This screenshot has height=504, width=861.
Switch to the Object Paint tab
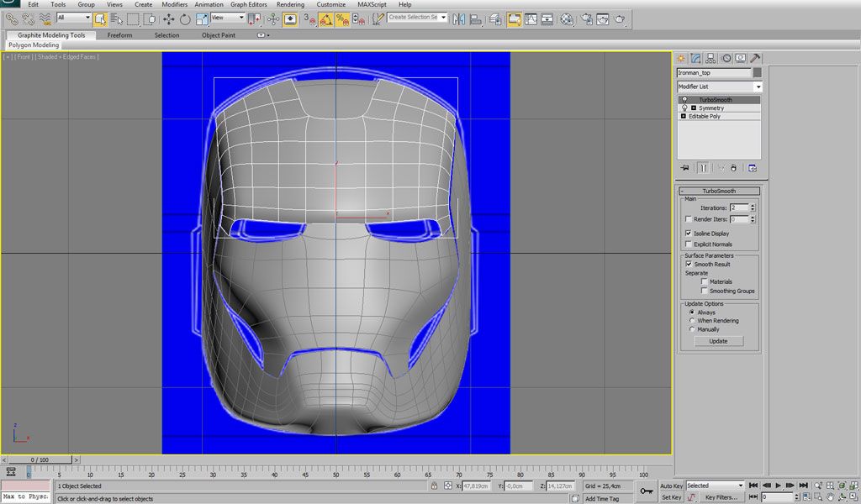tap(218, 35)
